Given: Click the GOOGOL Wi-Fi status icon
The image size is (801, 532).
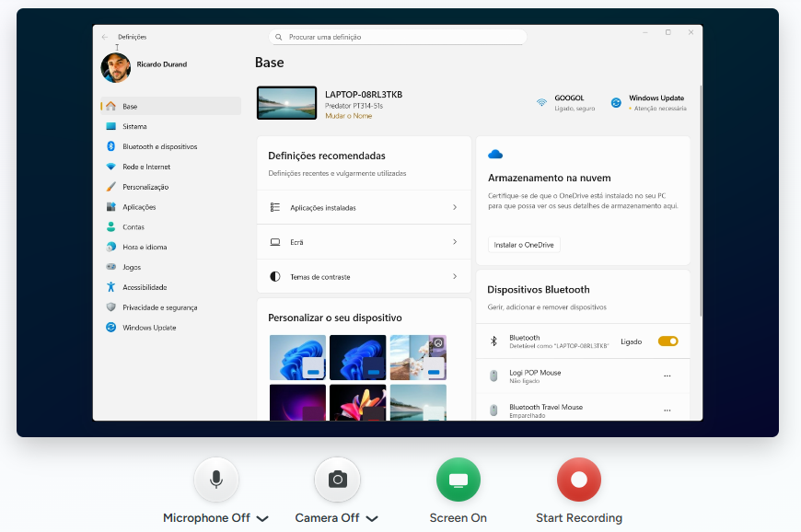Looking at the screenshot, I should [541, 102].
